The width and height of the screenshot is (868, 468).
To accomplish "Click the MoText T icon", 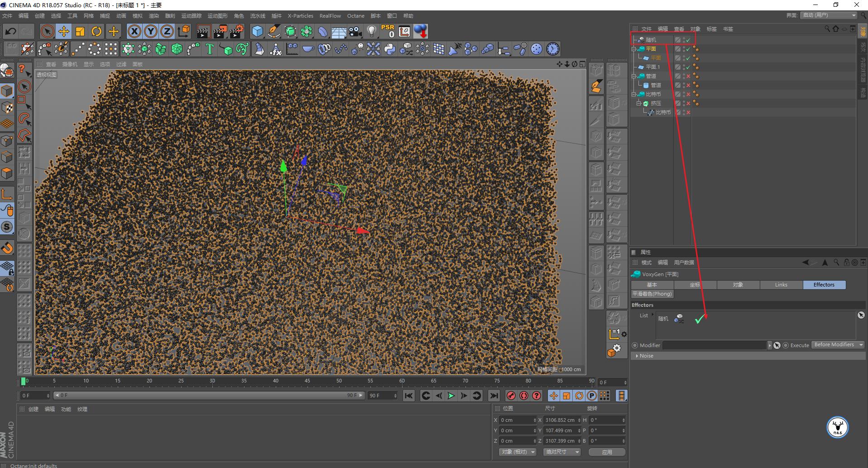I will tap(209, 49).
